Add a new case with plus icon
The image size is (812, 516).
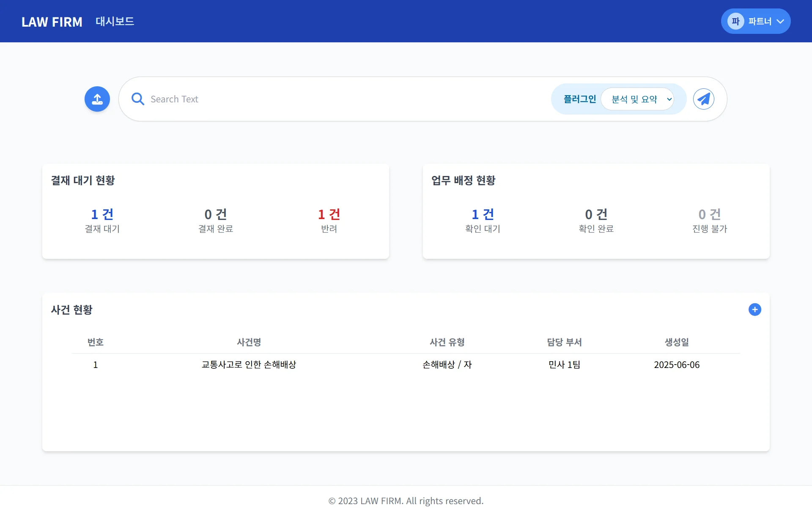(755, 310)
